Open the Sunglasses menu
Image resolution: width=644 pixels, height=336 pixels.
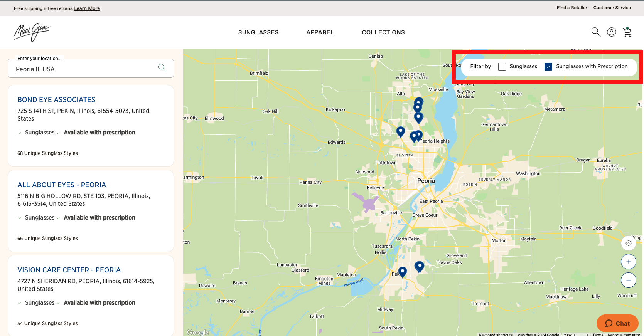[258, 32]
